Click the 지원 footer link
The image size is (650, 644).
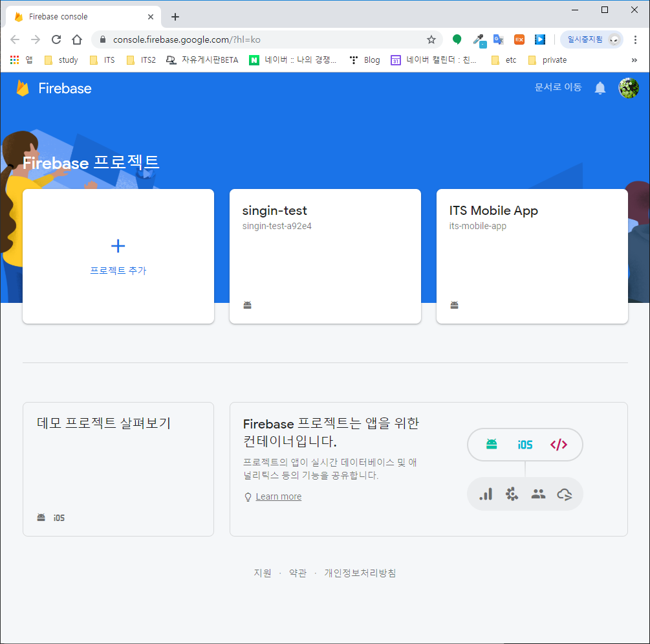pyautogui.click(x=263, y=573)
